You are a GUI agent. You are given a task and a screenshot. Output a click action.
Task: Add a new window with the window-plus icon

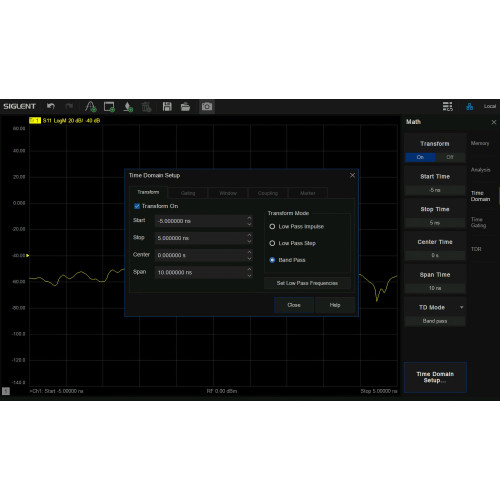(x=109, y=107)
